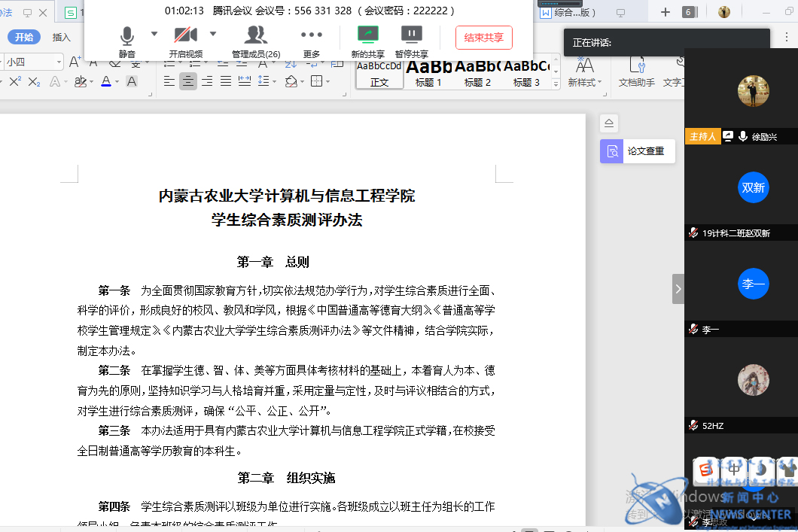
Task: Switch to the 插入 ribbon tab
Action: point(62,38)
